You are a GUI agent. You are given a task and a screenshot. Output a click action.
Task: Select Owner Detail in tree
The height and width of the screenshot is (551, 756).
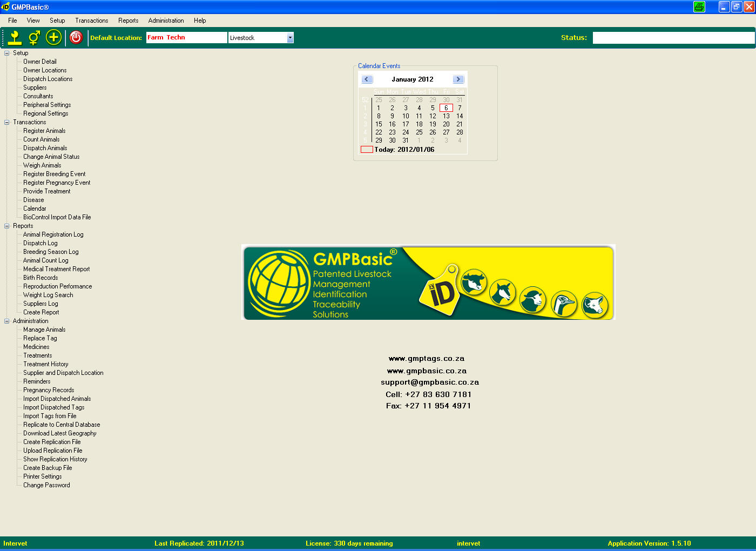(x=39, y=62)
